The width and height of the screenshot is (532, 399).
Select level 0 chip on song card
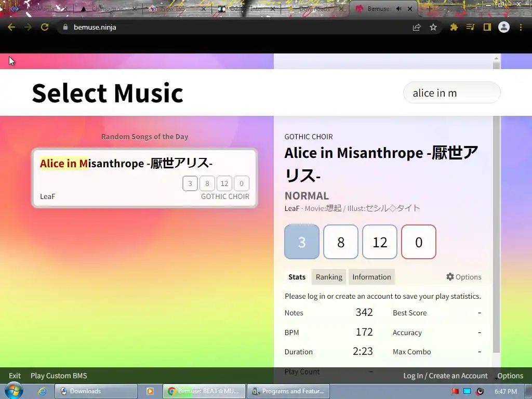[x=241, y=183]
